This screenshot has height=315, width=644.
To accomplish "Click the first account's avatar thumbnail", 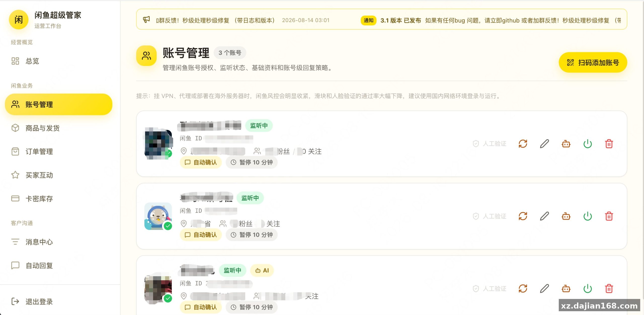I will [x=158, y=144].
